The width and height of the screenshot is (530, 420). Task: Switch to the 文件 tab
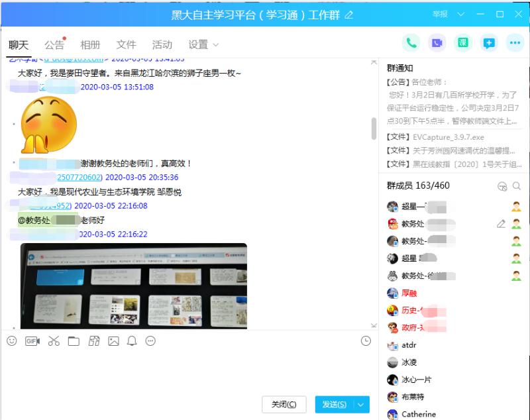[x=126, y=45]
